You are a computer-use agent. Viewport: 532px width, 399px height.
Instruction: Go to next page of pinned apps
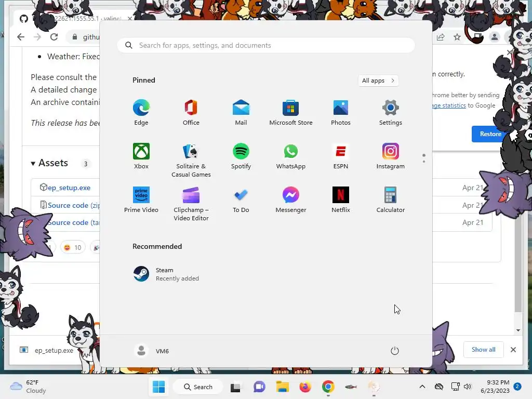tap(424, 162)
